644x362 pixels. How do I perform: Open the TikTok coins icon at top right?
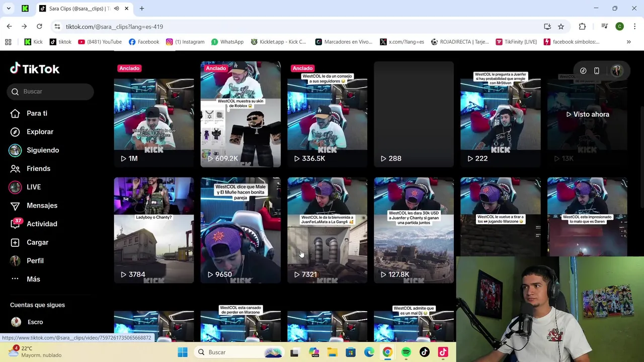click(583, 71)
